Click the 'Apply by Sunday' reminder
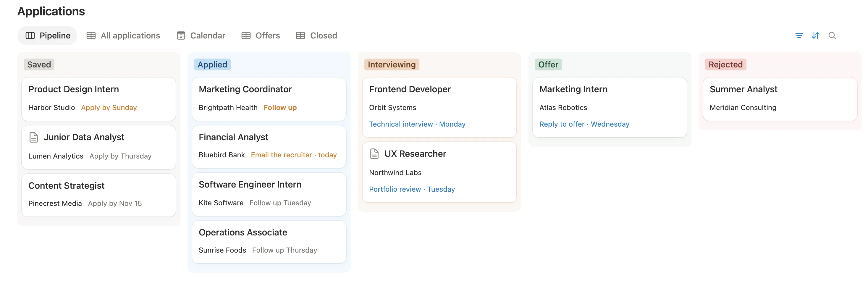The image size is (868, 281). coord(109,107)
